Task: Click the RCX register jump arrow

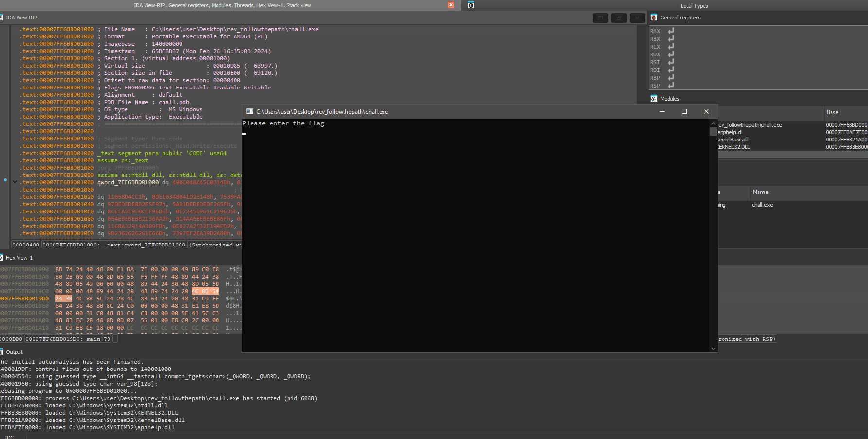Action: pyautogui.click(x=671, y=47)
